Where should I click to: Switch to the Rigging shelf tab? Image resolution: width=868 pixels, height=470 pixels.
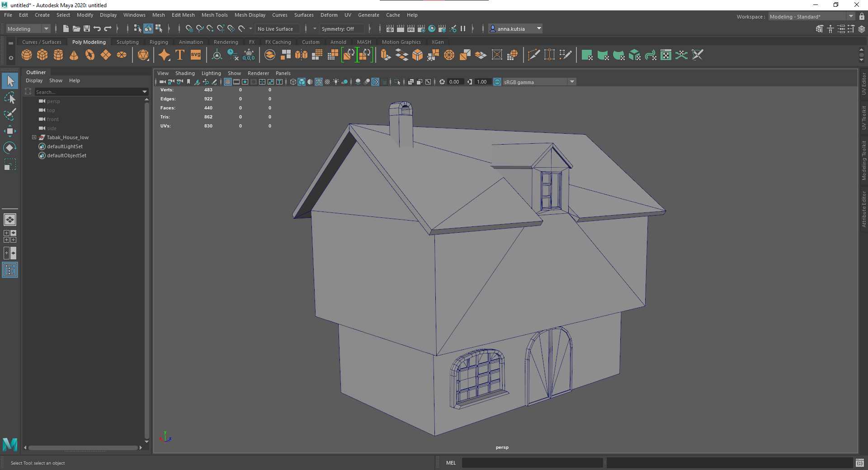[159, 42]
